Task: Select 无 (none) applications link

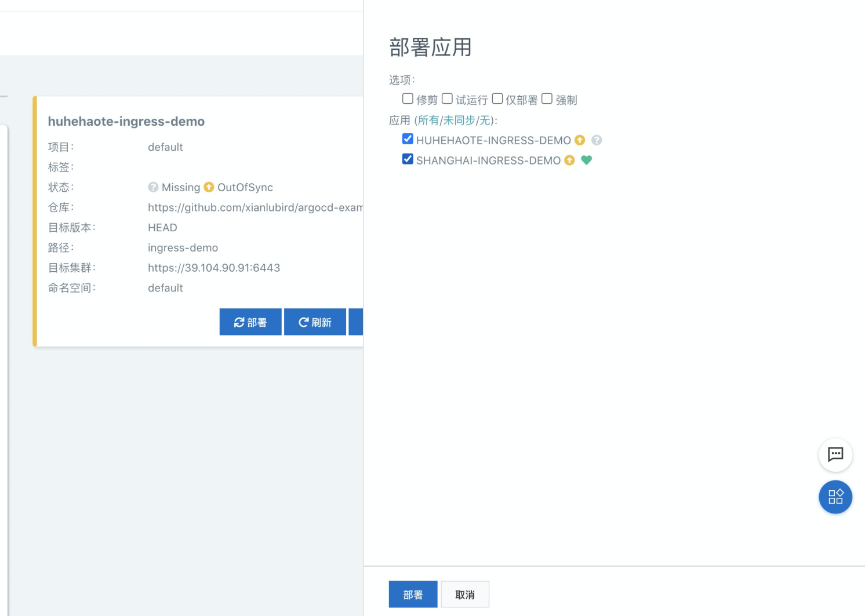Action: pyautogui.click(x=485, y=121)
